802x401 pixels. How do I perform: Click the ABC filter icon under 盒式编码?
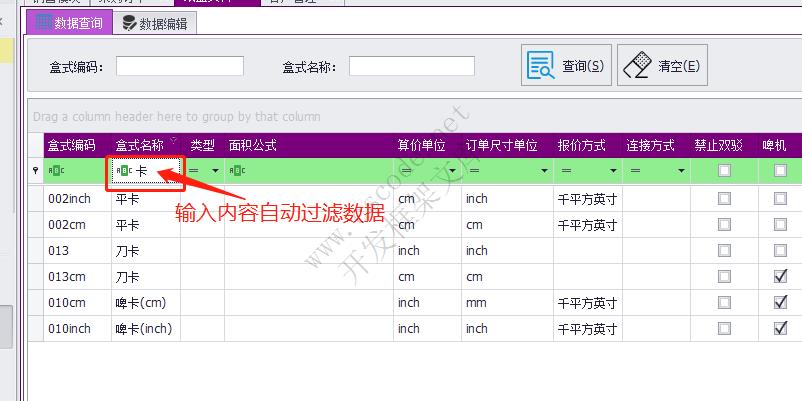pyautogui.click(x=56, y=171)
